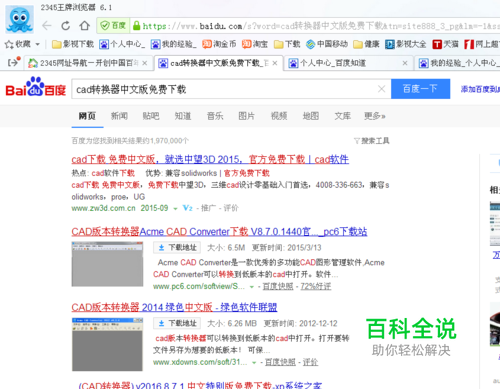Click the Baidu logo
Image resolution: width=500 pixels, height=389 pixels.
(35, 87)
